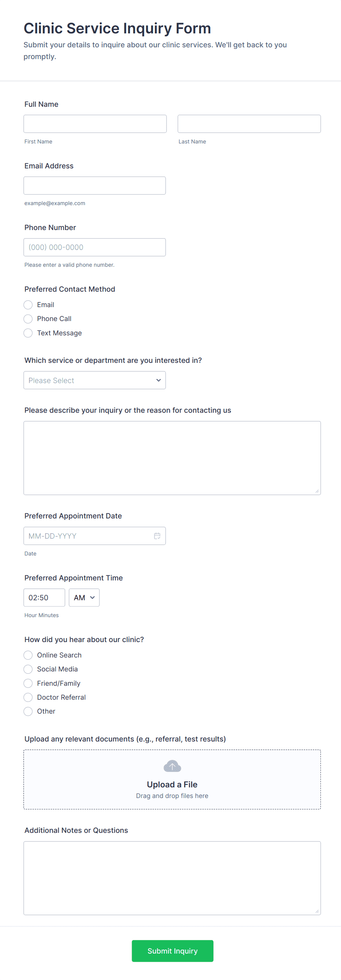The height and width of the screenshot is (980, 341).
Task: Focus the Email Address field
Action: [94, 185]
